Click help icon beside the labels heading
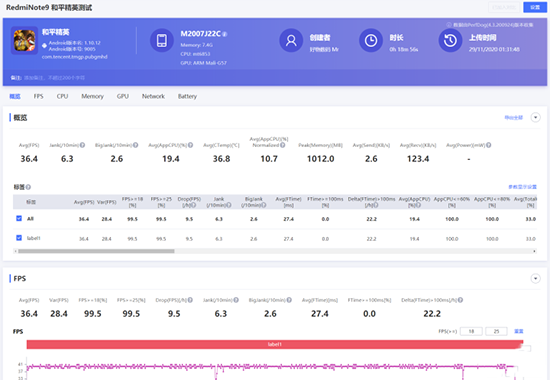550x380 pixels. [28, 187]
